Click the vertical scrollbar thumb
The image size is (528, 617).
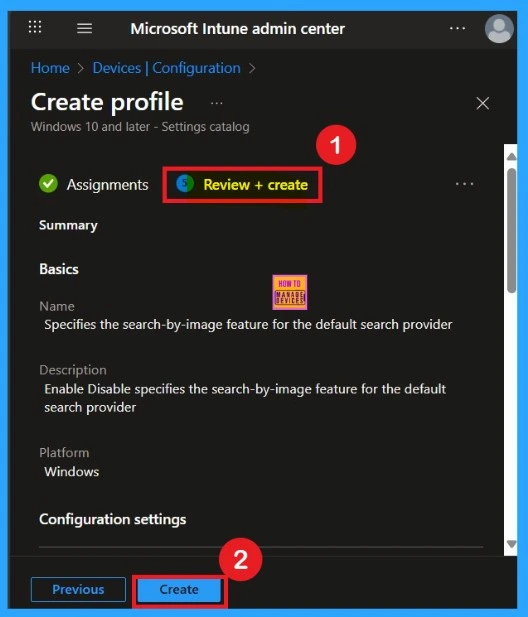coord(511,231)
